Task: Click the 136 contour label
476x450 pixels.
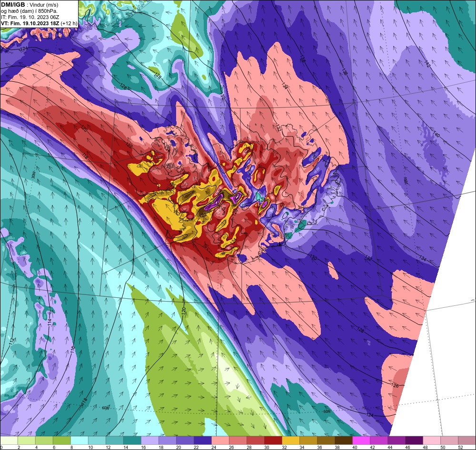Action: pyautogui.click(x=302, y=59)
